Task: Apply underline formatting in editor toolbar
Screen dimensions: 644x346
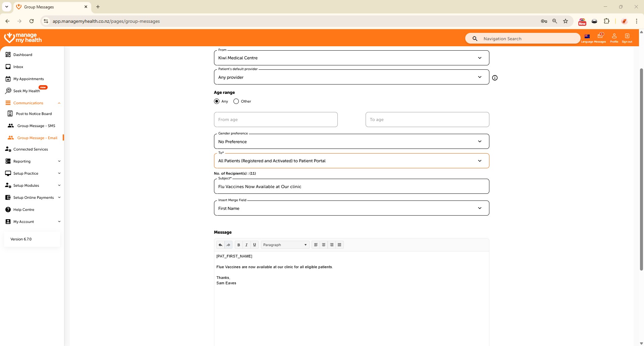Action: tap(255, 245)
